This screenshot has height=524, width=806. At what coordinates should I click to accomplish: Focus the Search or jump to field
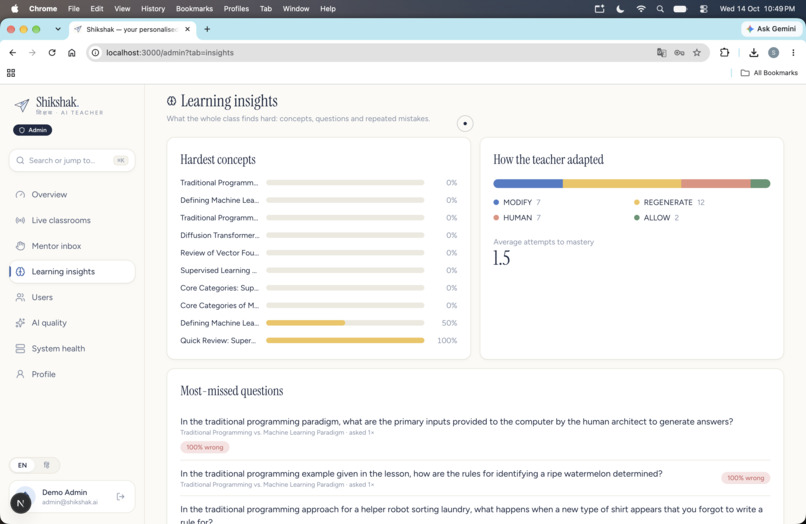[x=72, y=160]
